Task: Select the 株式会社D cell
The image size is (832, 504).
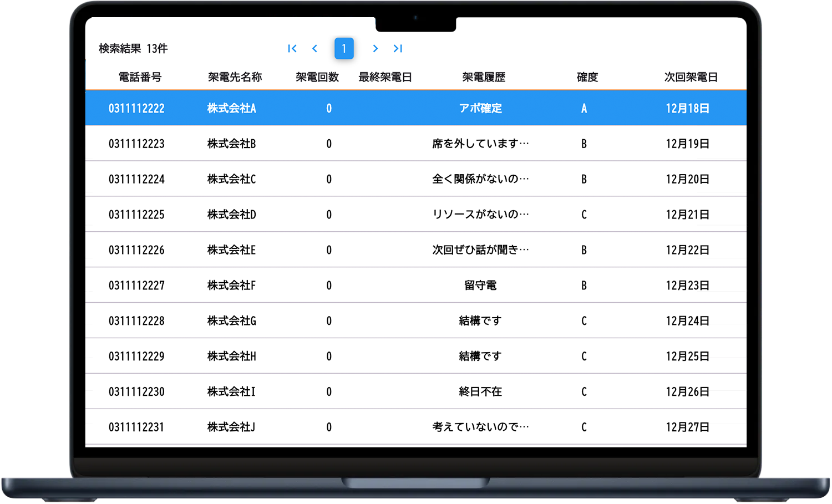Action: pyautogui.click(x=232, y=215)
